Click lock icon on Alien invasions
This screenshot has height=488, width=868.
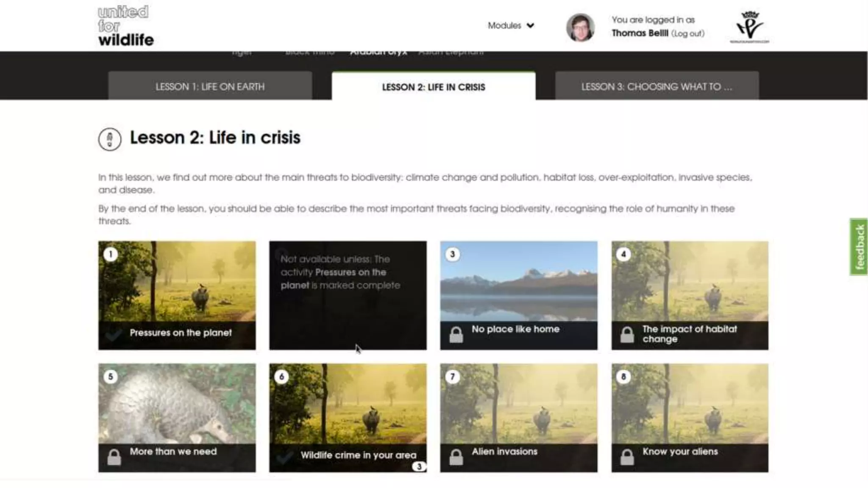tap(456, 457)
